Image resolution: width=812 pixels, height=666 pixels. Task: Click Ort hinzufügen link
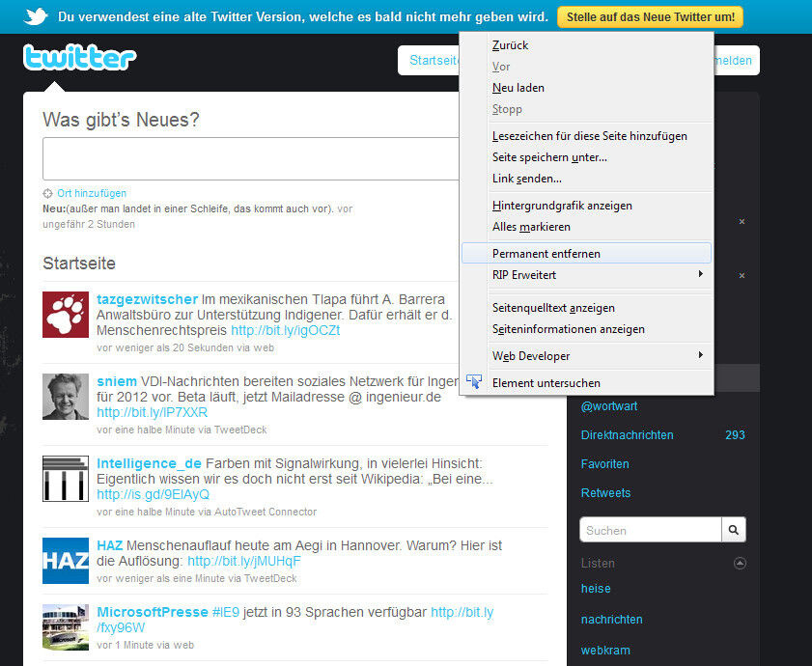pos(92,193)
